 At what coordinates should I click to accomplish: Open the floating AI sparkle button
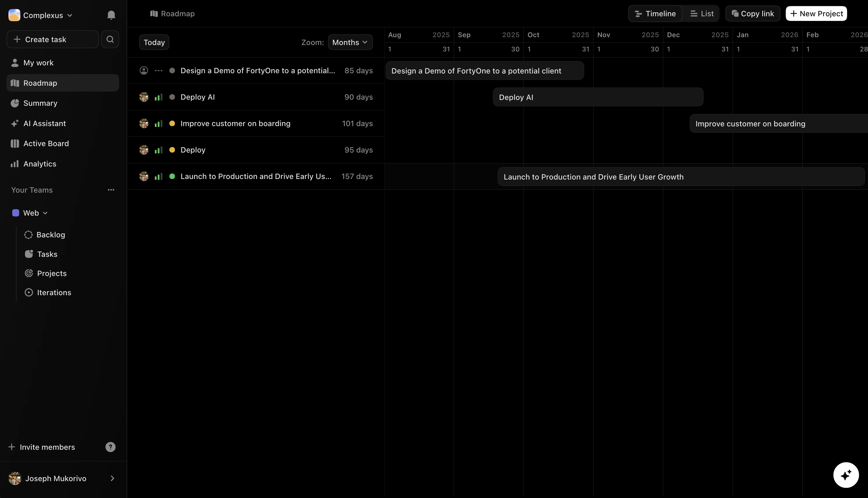coord(846,475)
